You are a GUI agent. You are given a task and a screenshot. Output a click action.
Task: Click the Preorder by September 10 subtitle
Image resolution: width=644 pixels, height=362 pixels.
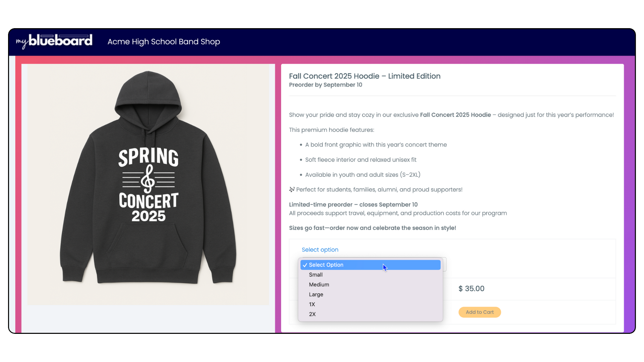pos(326,85)
